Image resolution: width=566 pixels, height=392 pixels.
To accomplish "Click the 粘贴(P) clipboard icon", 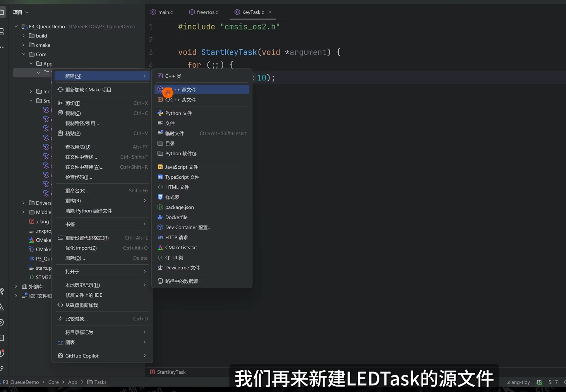I will tap(60, 133).
